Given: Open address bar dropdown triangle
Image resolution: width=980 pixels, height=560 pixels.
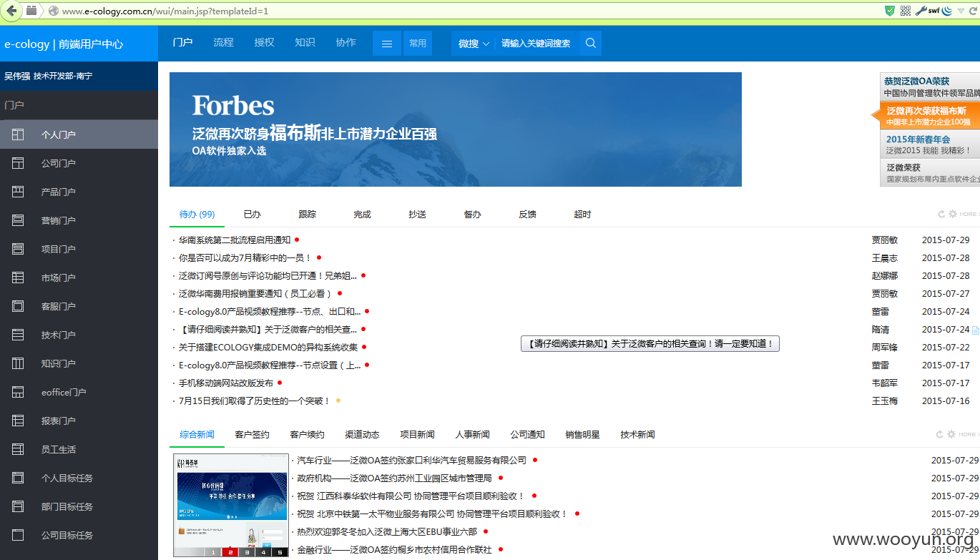Looking at the screenshot, I should pos(961,11).
